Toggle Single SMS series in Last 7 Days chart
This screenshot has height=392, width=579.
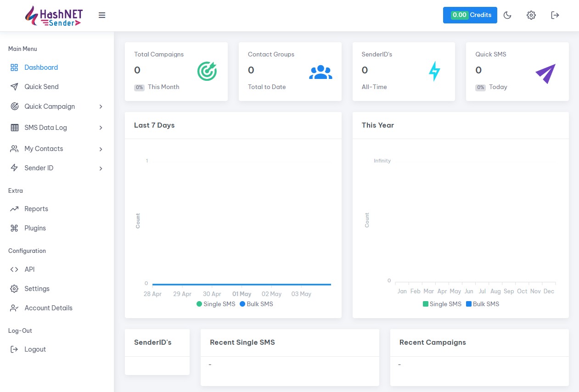(x=216, y=304)
